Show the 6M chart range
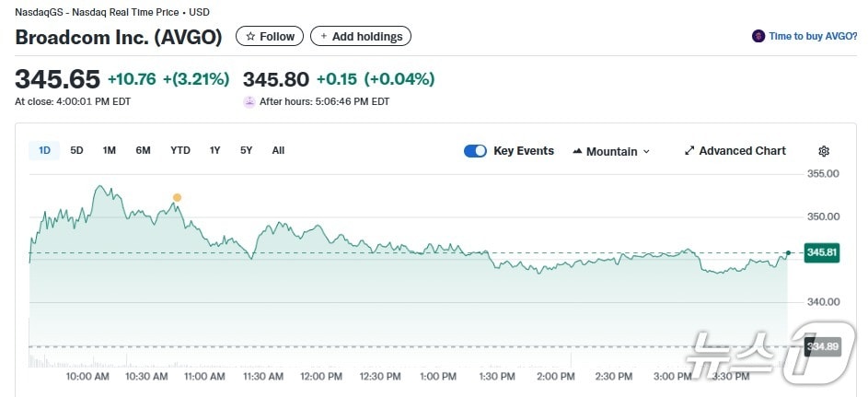This screenshot has width=868, height=397. 143,150
